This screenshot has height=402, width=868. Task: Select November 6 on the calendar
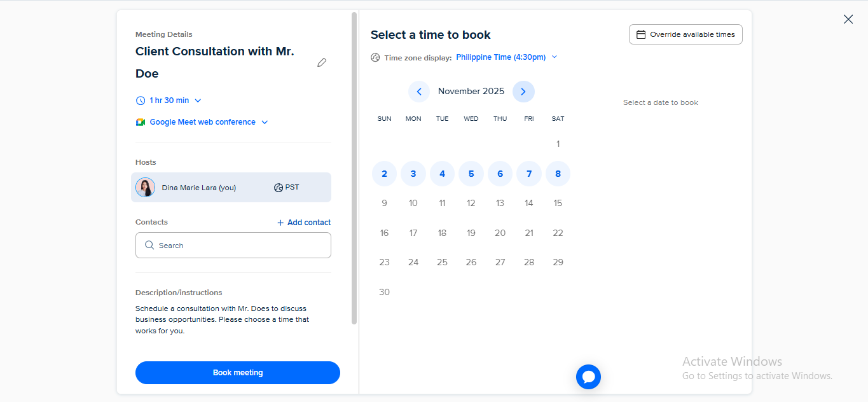coord(500,174)
